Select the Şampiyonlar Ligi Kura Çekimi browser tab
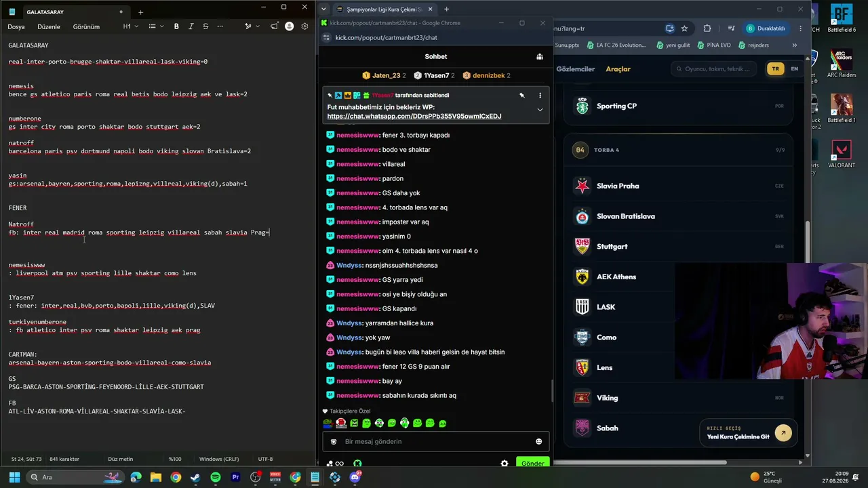The image size is (868, 488). (384, 9)
